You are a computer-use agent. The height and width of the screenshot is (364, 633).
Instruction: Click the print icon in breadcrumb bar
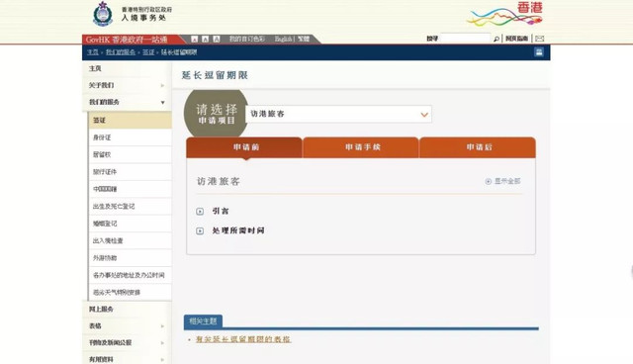coord(538,52)
